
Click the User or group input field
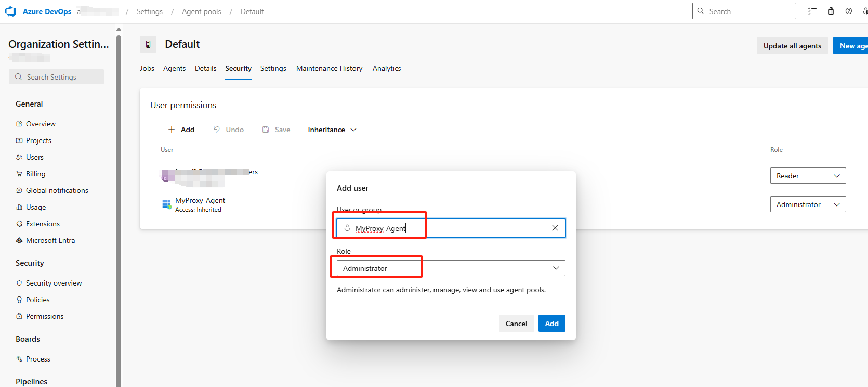click(451, 228)
